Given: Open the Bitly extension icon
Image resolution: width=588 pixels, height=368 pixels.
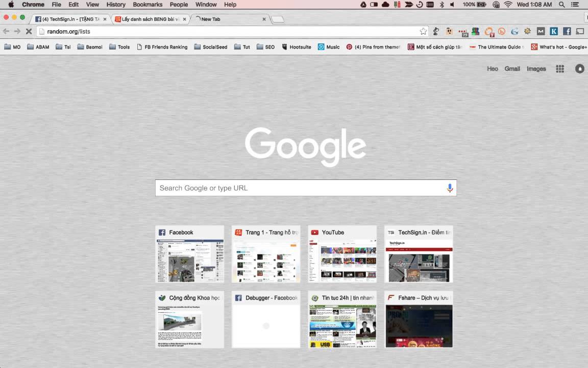Looking at the screenshot, I should (502, 32).
